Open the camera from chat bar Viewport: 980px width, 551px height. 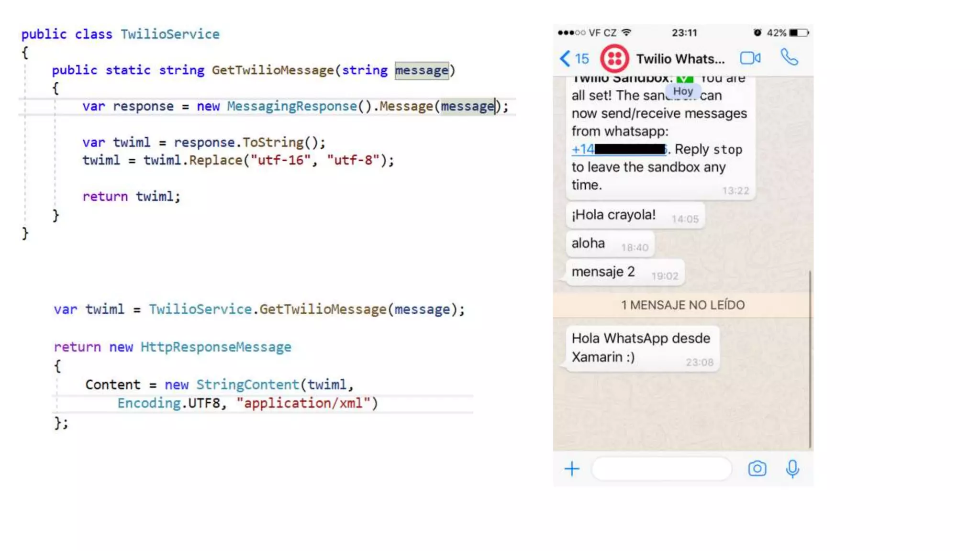[757, 469]
